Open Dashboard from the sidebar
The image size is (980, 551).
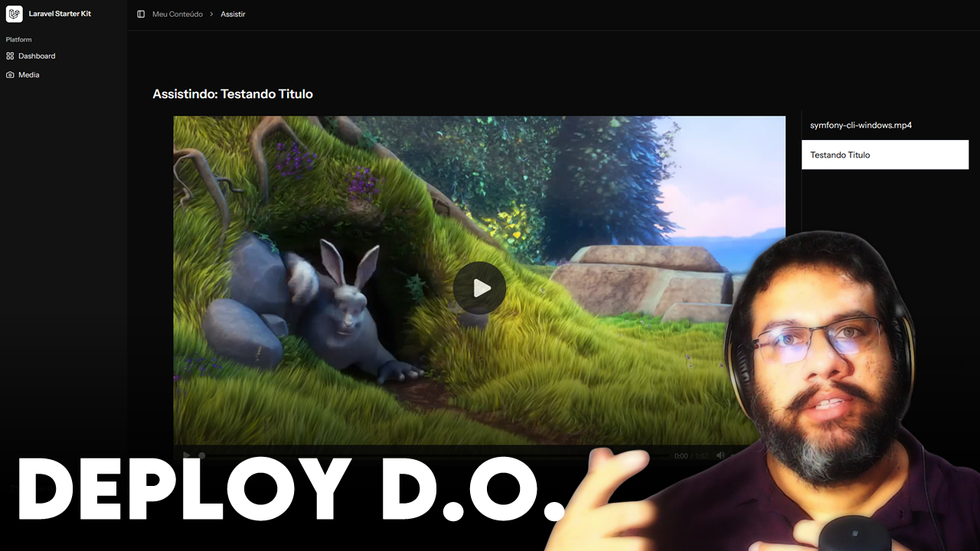pos(37,56)
